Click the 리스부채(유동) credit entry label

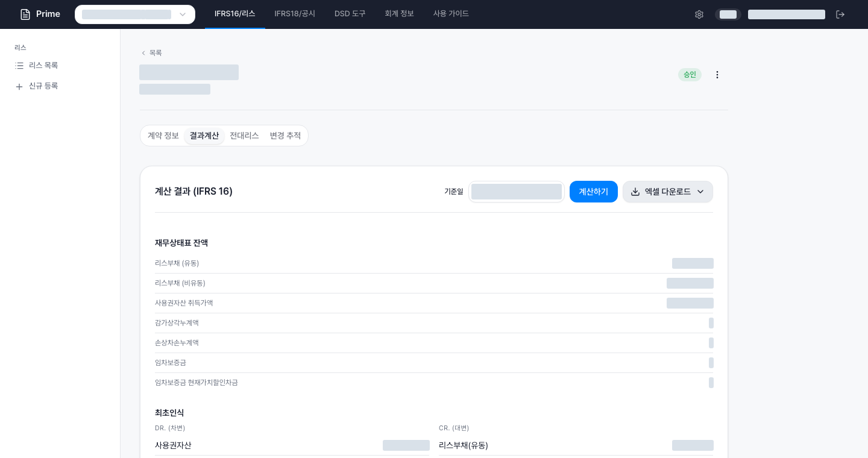[x=464, y=445]
